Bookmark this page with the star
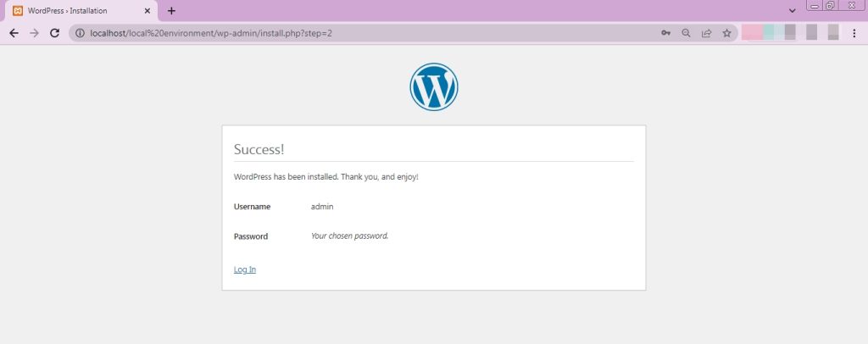This screenshot has width=868, height=344. click(726, 33)
